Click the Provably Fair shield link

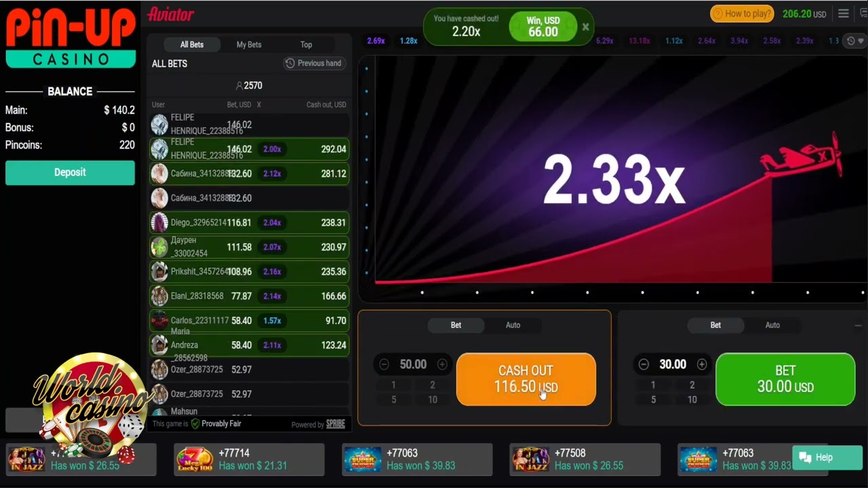216,424
